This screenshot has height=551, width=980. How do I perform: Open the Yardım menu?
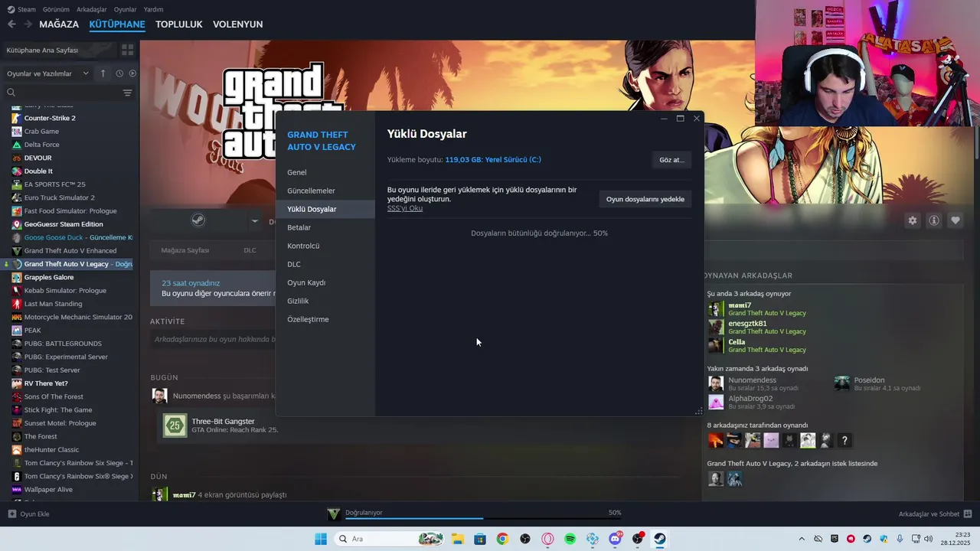[154, 9]
